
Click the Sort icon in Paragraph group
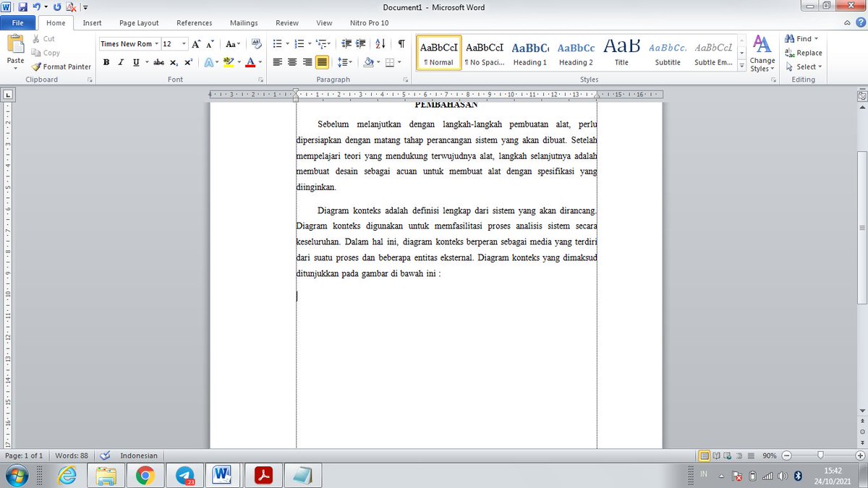[x=380, y=43]
